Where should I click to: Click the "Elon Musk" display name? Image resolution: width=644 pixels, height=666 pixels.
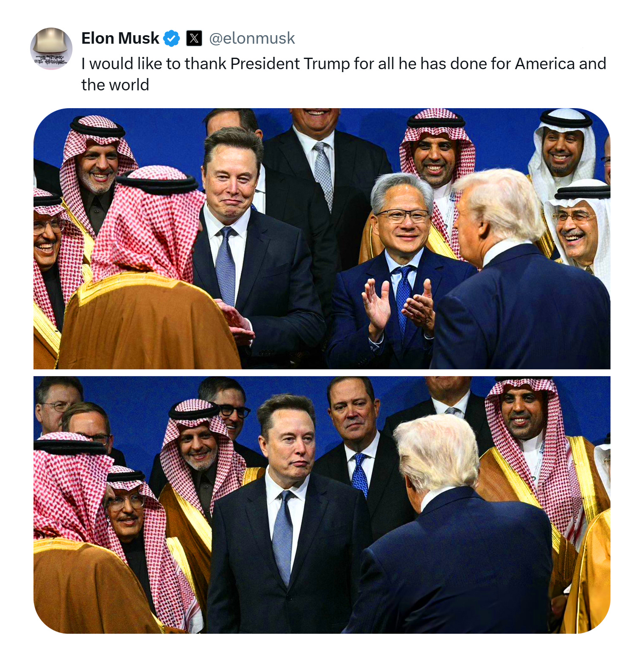120,39
